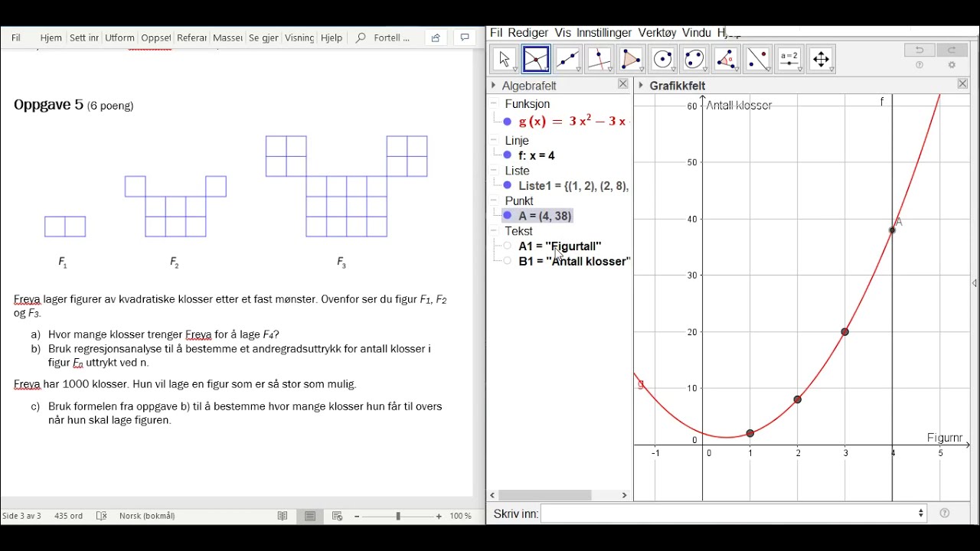Click the proofing icon in Word status bar
980x551 pixels.
point(102,517)
